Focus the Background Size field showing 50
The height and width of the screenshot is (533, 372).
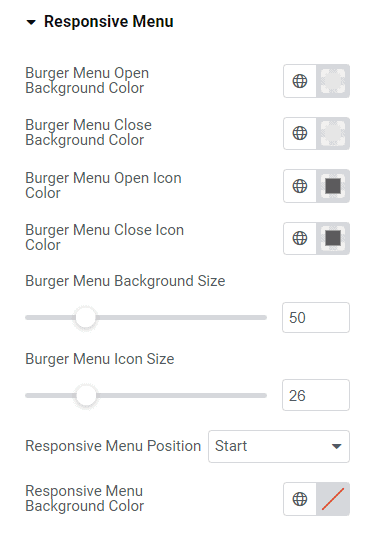(x=316, y=317)
